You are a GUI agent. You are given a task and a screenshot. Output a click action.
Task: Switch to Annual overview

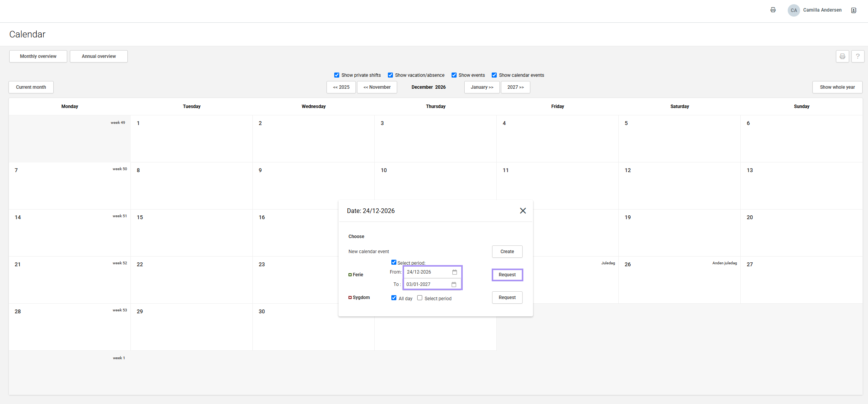[99, 56]
